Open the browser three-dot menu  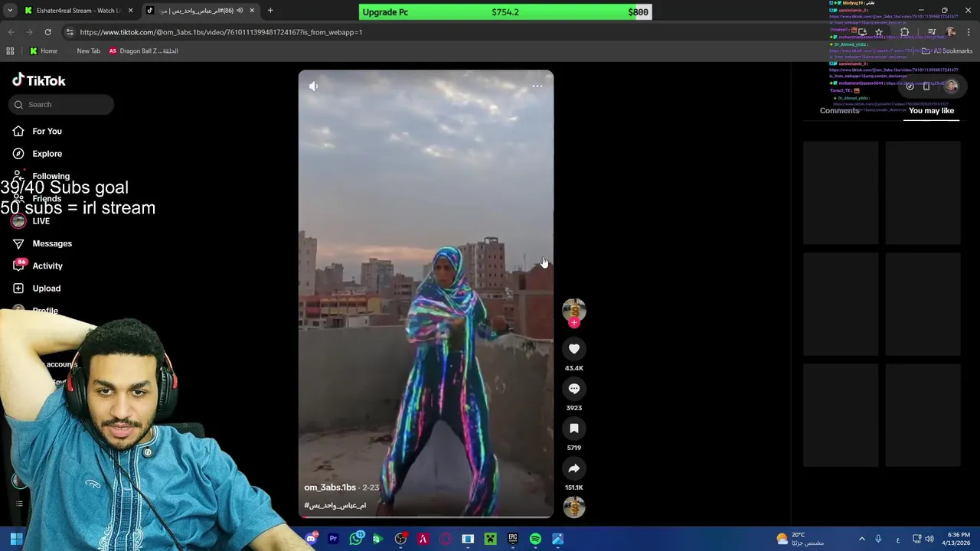tap(969, 32)
